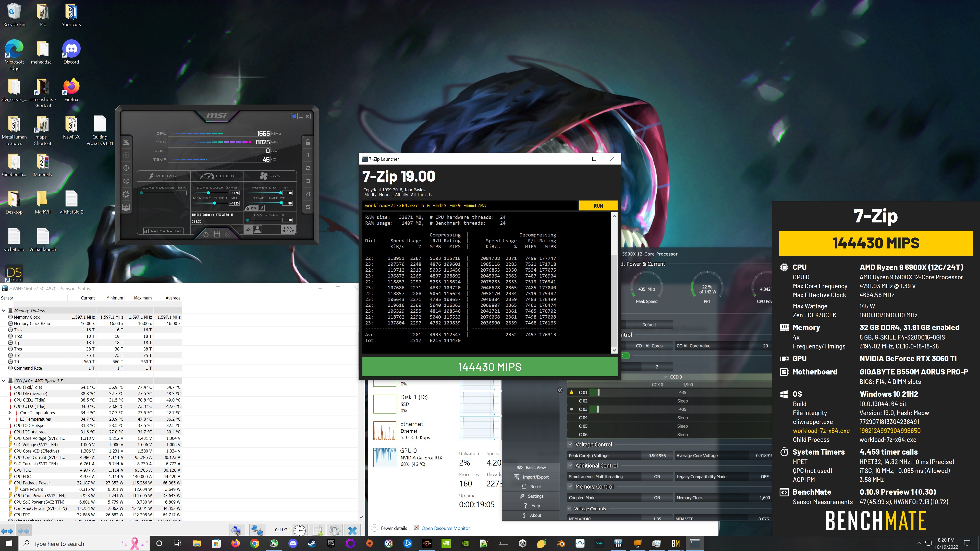
Task: Expand L3 Temperatures row in HWiNFO
Action: [x=9, y=419]
